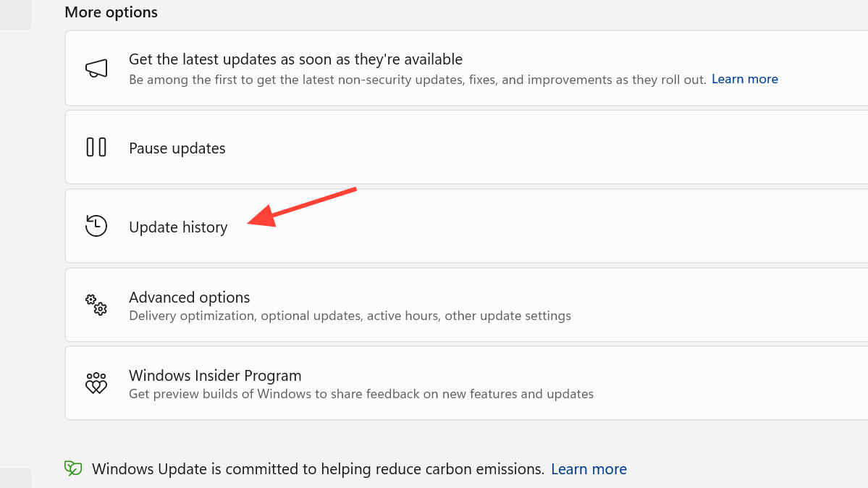Click the pause bars icon

(96, 148)
